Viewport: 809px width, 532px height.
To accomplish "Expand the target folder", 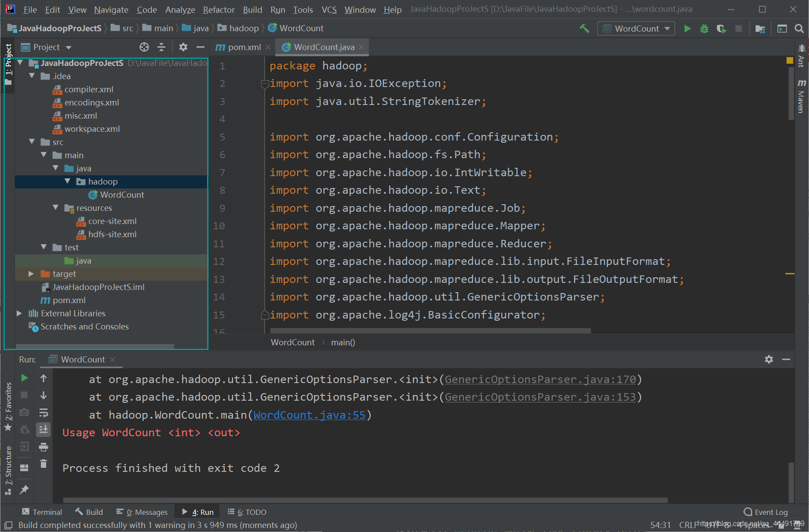I will 31,274.
